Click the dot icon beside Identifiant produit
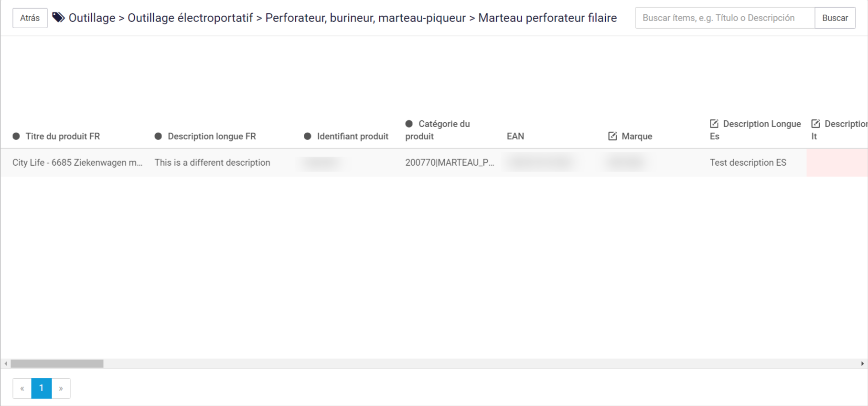This screenshot has width=868, height=406. tap(308, 136)
